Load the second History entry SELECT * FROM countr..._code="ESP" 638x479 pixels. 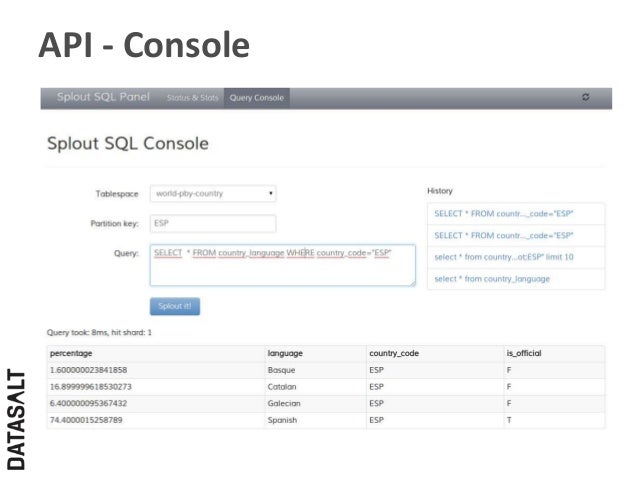tap(516, 236)
